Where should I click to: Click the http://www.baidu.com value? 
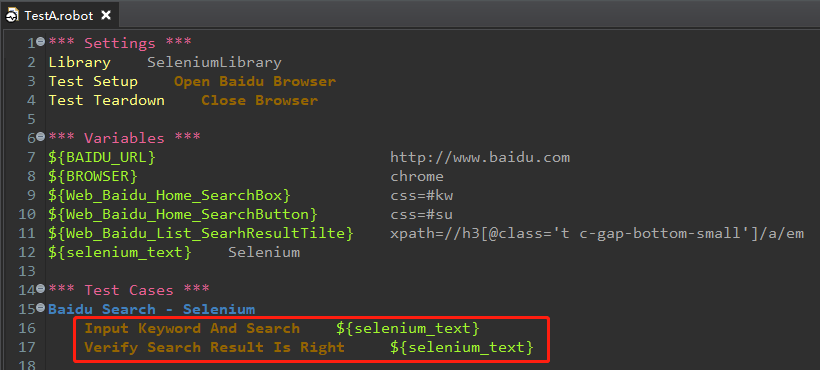click(x=480, y=157)
